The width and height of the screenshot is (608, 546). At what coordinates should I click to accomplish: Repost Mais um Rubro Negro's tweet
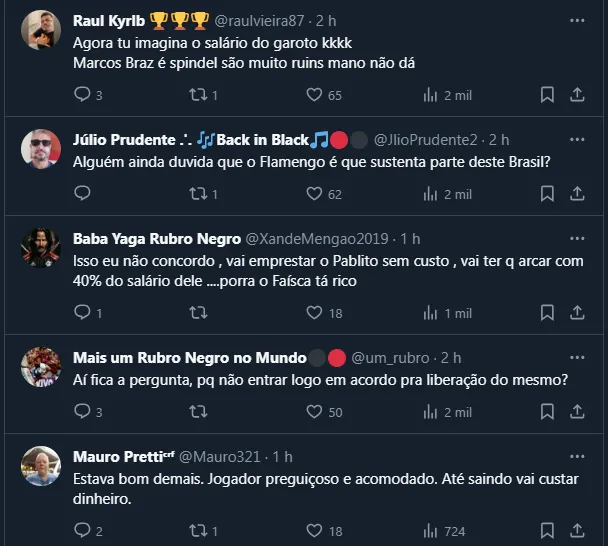pyautogui.click(x=197, y=412)
